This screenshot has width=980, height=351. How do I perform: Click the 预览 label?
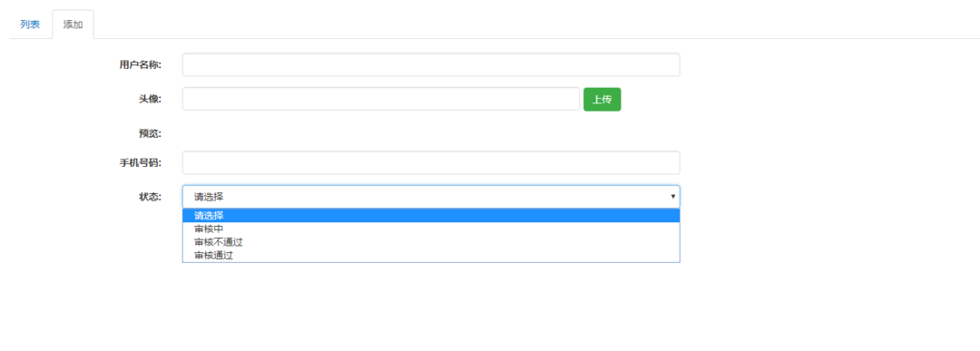(x=151, y=133)
